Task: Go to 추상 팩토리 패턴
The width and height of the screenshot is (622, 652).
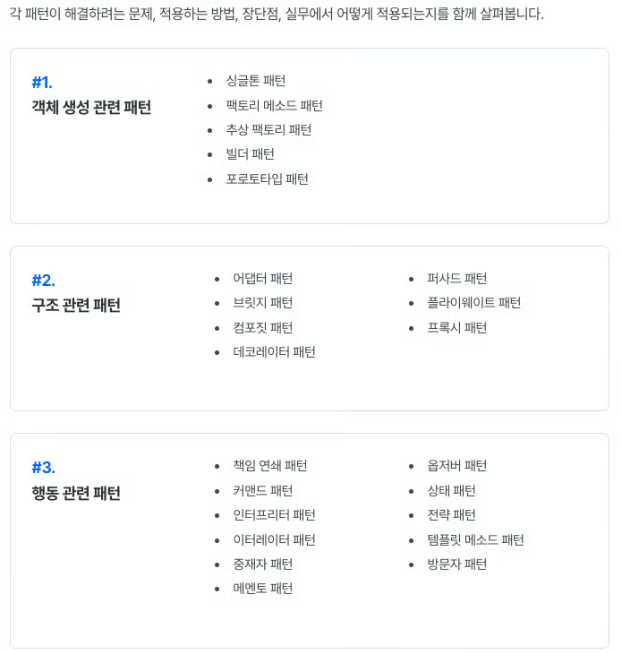Action: pos(268,130)
